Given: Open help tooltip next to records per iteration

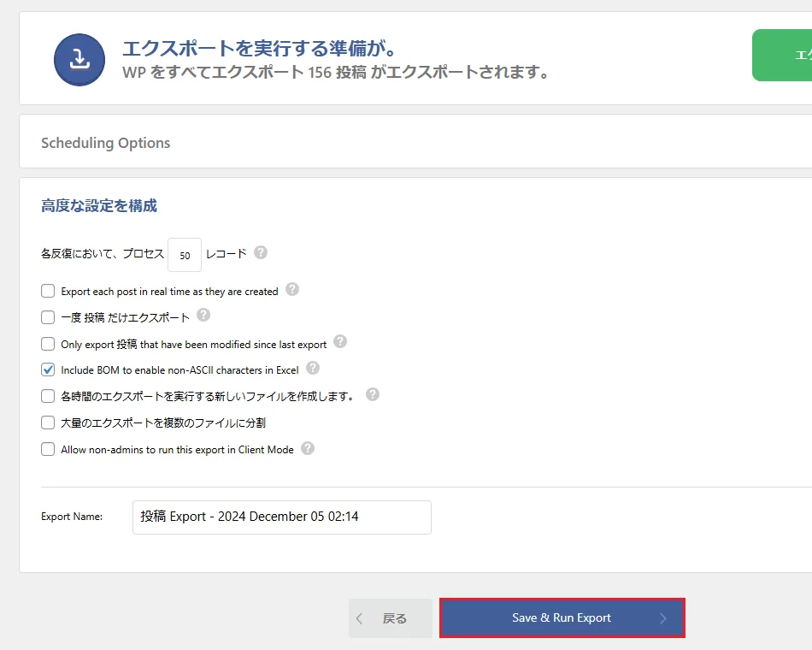Looking at the screenshot, I should (259, 252).
